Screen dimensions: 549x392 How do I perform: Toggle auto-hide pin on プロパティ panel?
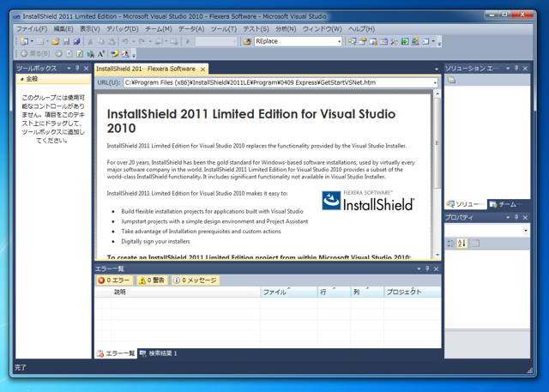click(516, 217)
